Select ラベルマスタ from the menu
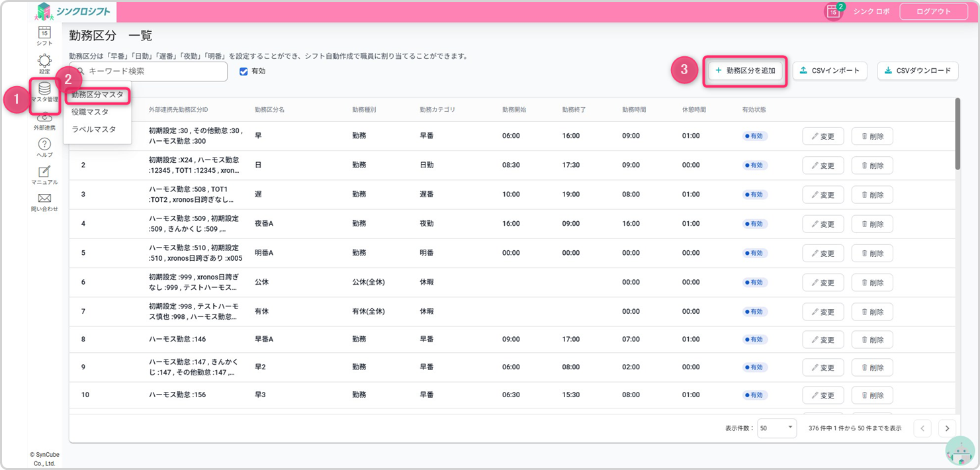This screenshot has height=470, width=980. coord(93,129)
